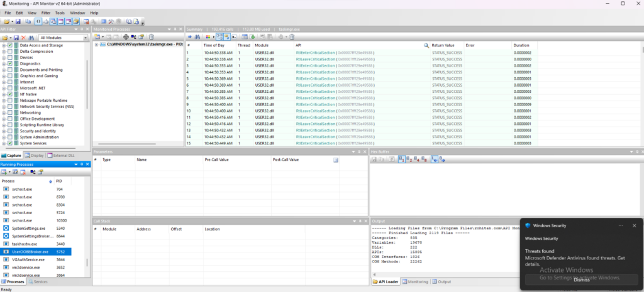Enable the Networking checkbox
Viewport: 644px width, 292px height.
(10, 112)
